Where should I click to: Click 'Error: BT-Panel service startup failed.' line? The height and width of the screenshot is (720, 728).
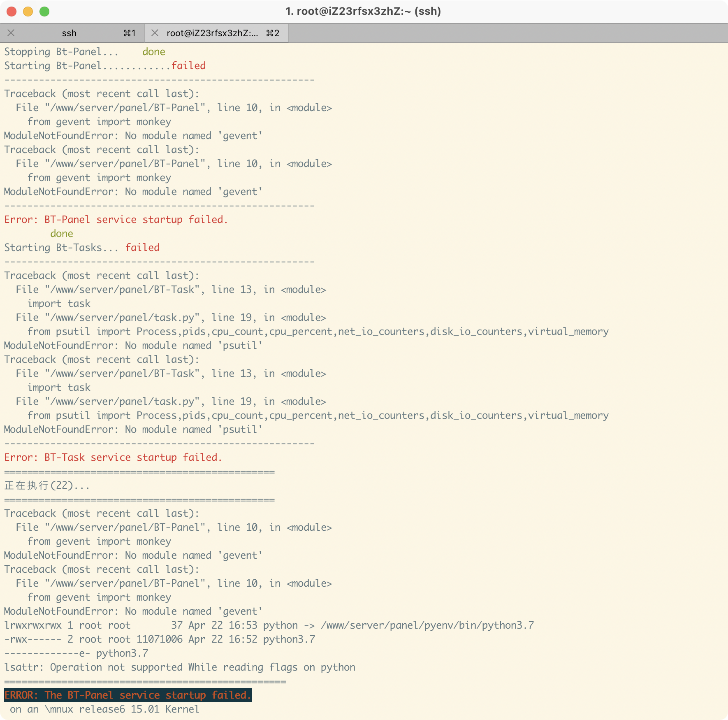pos(116,220)
